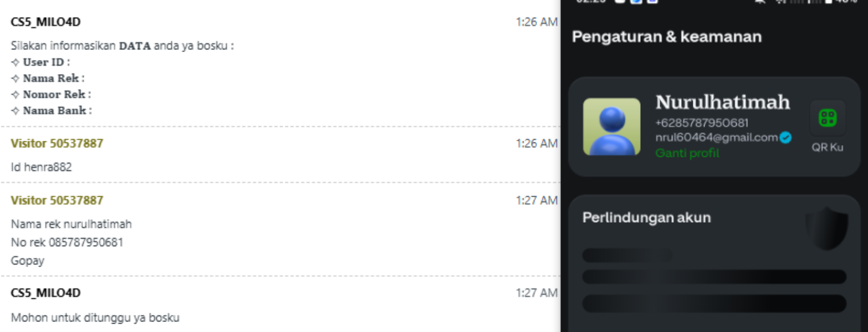Click the last CS5_MILO4D sender name

(x=46, y=293)
